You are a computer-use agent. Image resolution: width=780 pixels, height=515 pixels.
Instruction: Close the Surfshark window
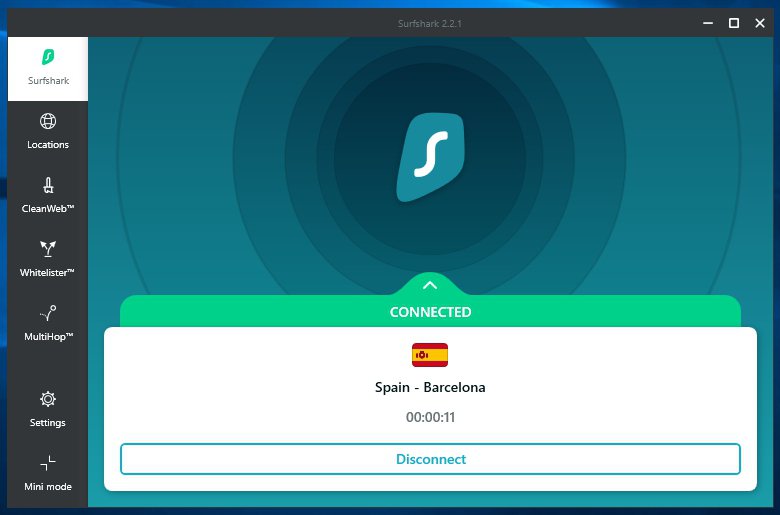(x=759, y=22)
